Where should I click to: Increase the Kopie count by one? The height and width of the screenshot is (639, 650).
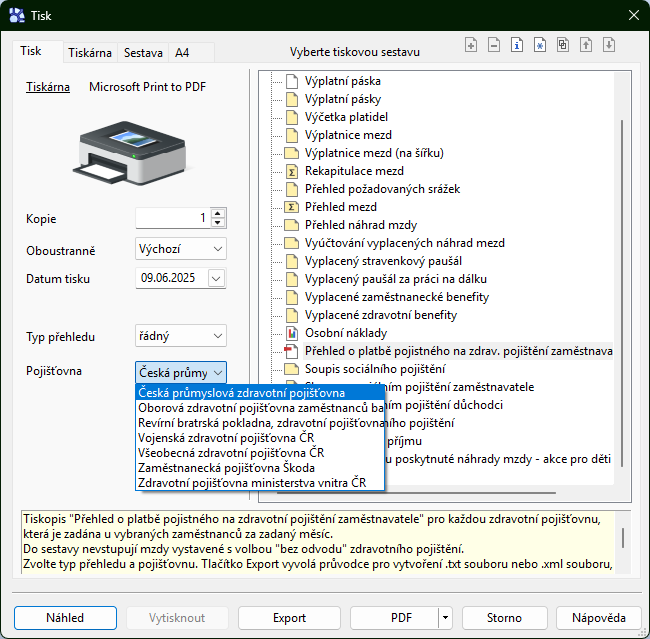218,213
